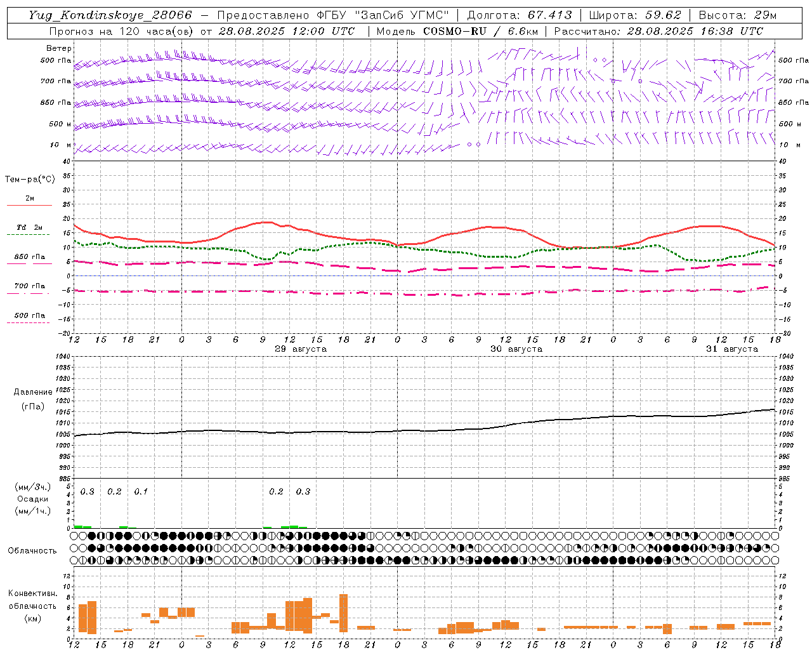Click the station title Yug_Kondinskoye_28066
This screenshot has height=650, width=812.
click(110, 15)
